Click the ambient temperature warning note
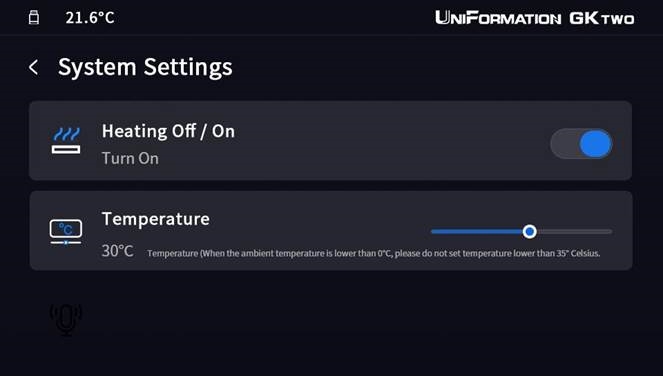663x376 pixels. (x=374, y=253)
